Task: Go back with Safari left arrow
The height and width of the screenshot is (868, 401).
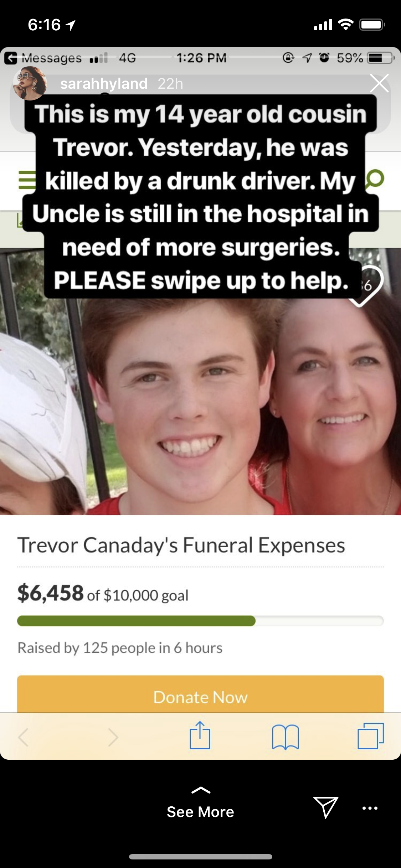Action: [24, 737]
